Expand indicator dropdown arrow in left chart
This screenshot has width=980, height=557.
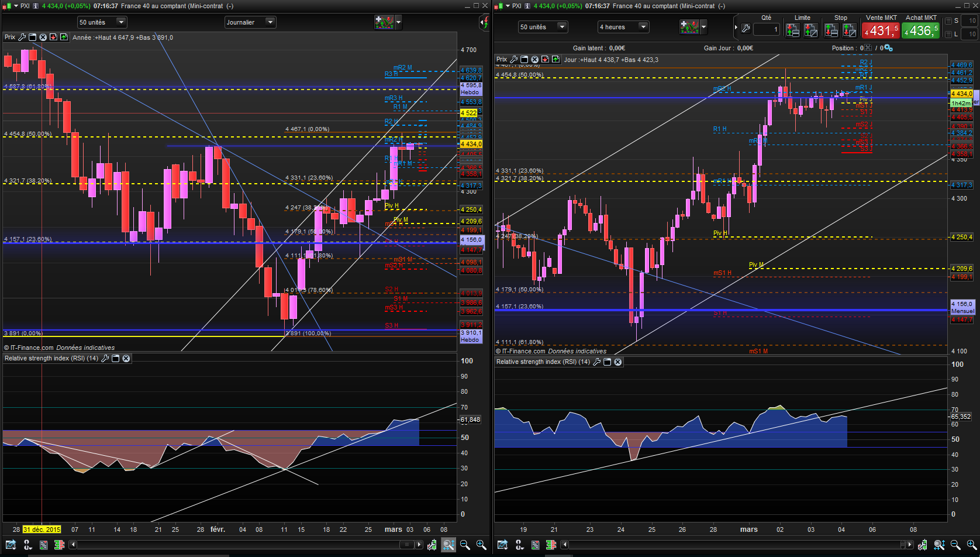(399, 22)
